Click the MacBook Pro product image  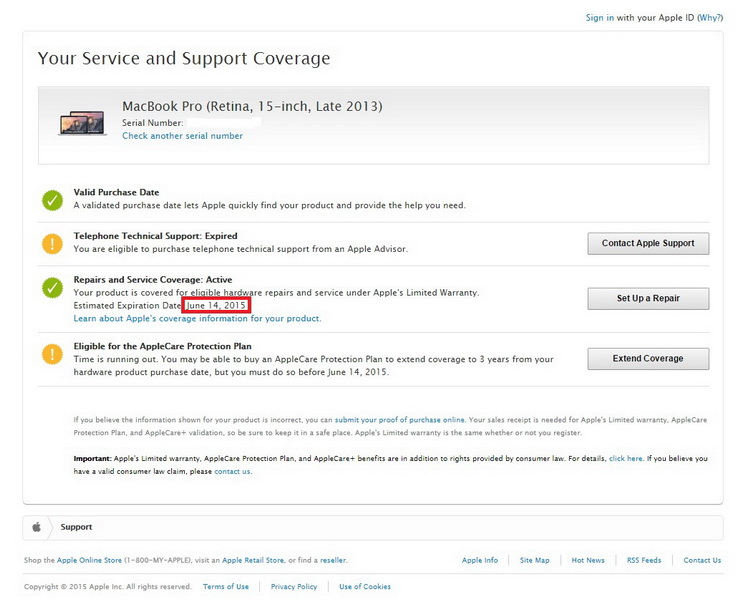[82, 123]
